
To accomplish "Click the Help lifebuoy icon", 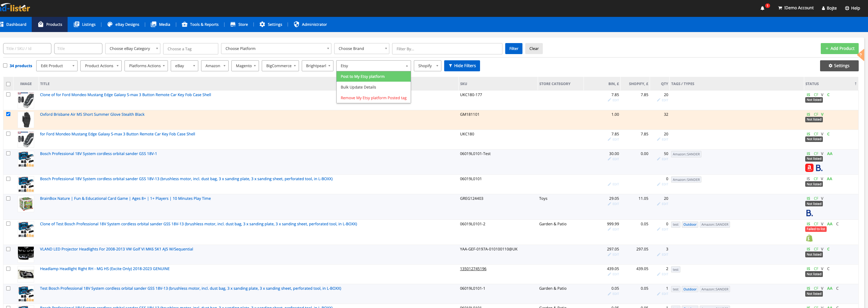I will click(847, 8).
